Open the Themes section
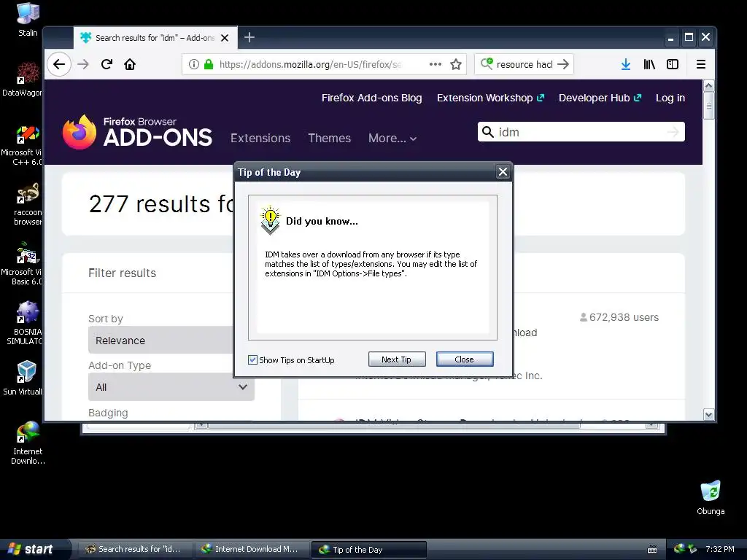The image size is (747, 560). point(329,138)
